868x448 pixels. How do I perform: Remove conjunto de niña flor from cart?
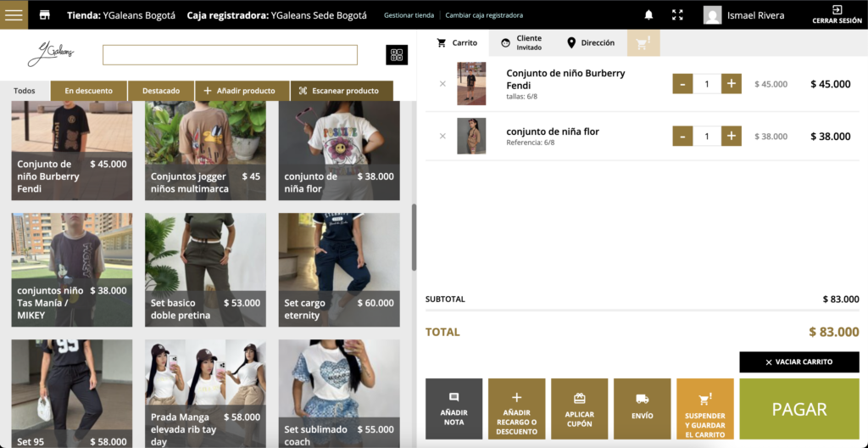(442, 136)
